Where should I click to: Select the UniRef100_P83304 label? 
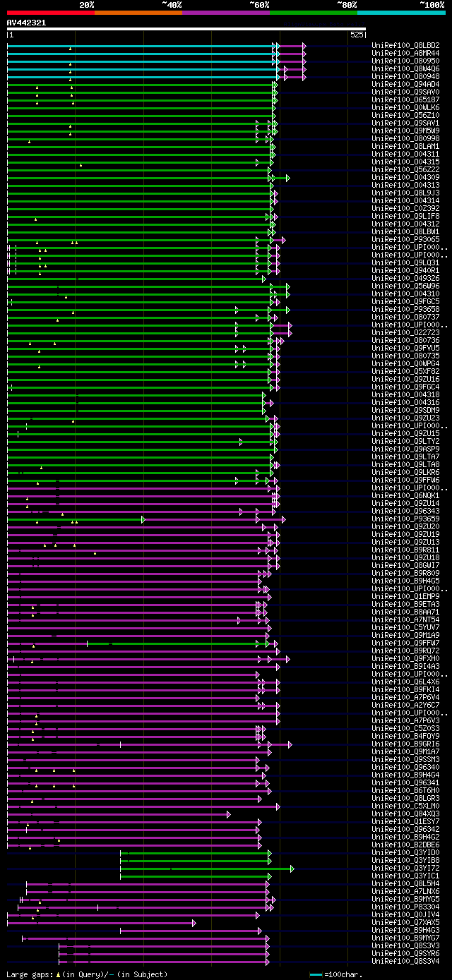click(405, 907)
